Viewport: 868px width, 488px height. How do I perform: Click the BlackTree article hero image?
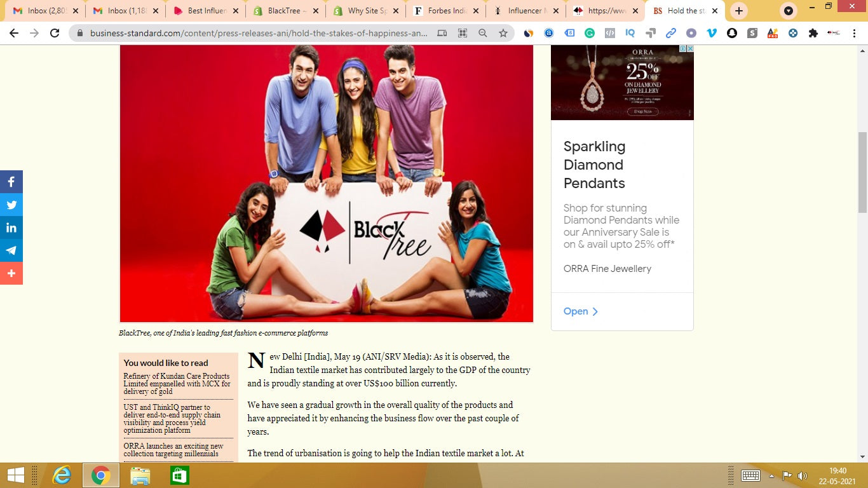click(x=327, y=184)
